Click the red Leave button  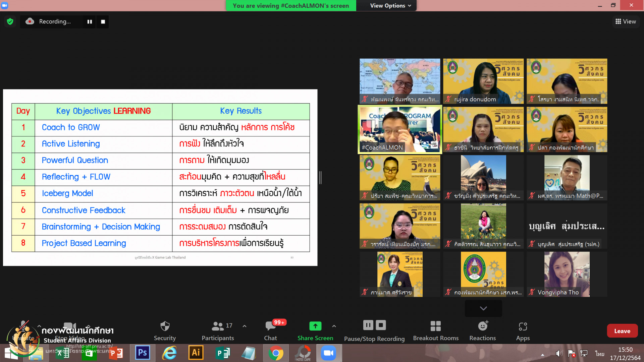(622, 331)
